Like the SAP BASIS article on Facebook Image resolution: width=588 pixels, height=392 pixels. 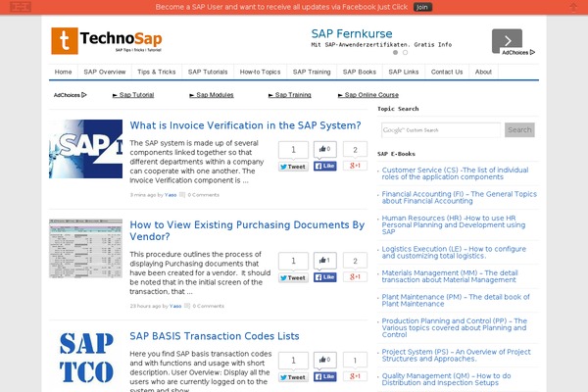click(x=324, y=376)
